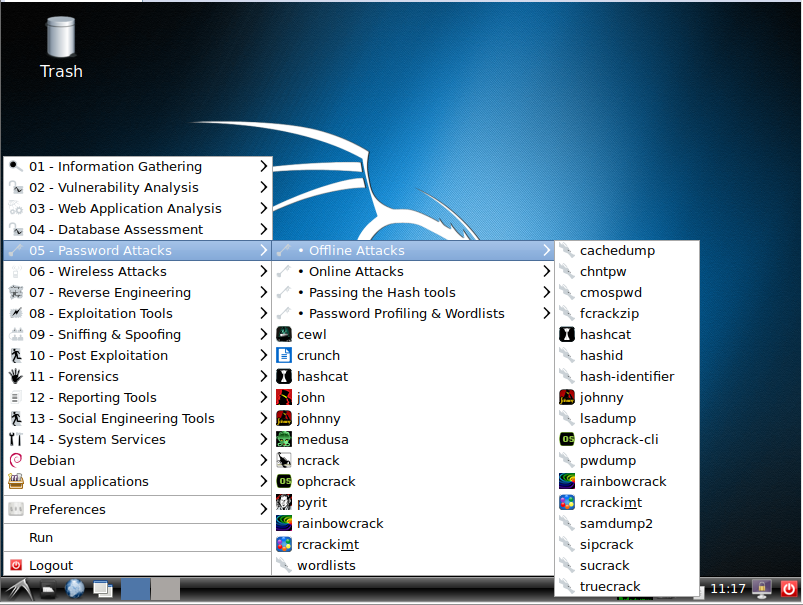Screen dimensions: 803x605
Task: Click the medusa icon
Action: pyautogui.click(x=284, y=440)
